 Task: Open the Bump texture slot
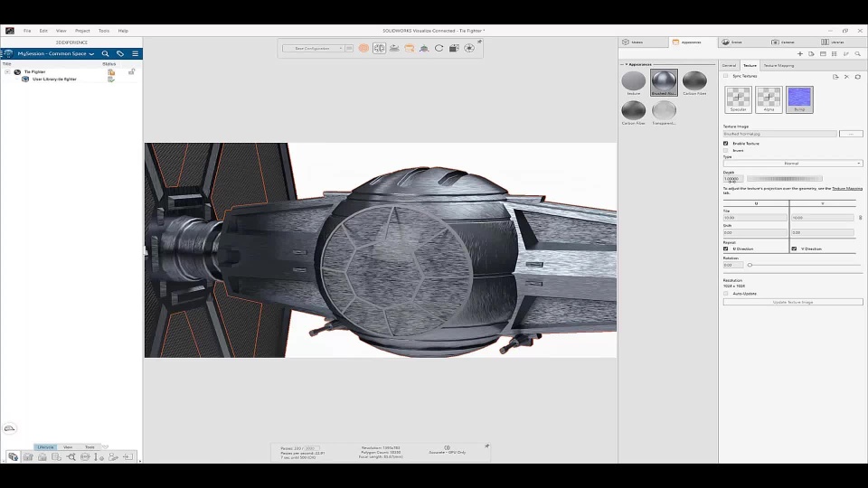pos(799,98)
